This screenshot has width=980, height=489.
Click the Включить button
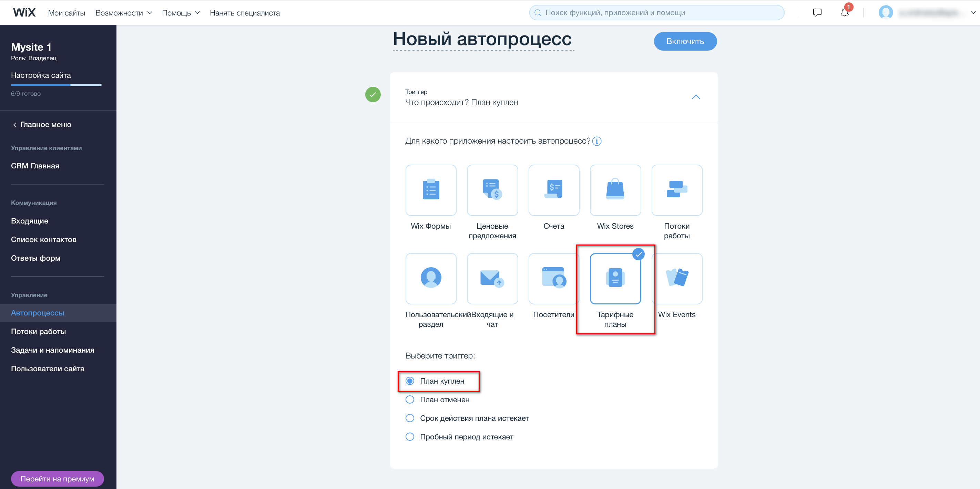pyautogui.click(x=685, y=41)
